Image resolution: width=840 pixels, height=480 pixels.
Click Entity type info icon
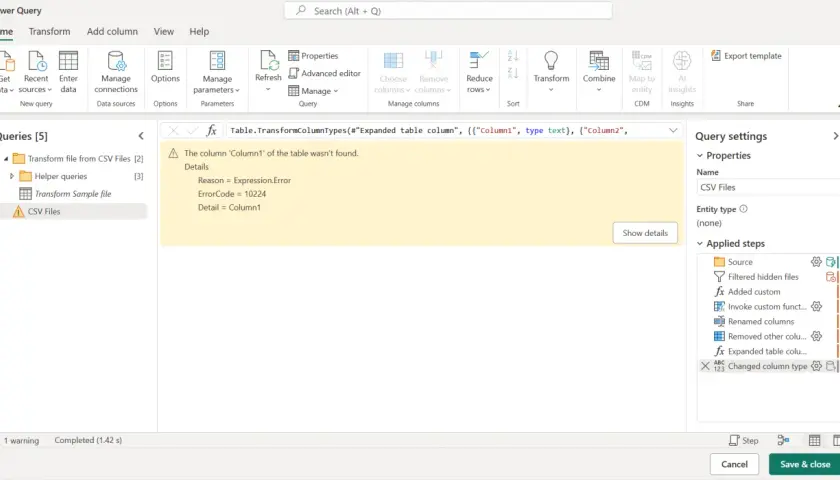click(743, 209)
